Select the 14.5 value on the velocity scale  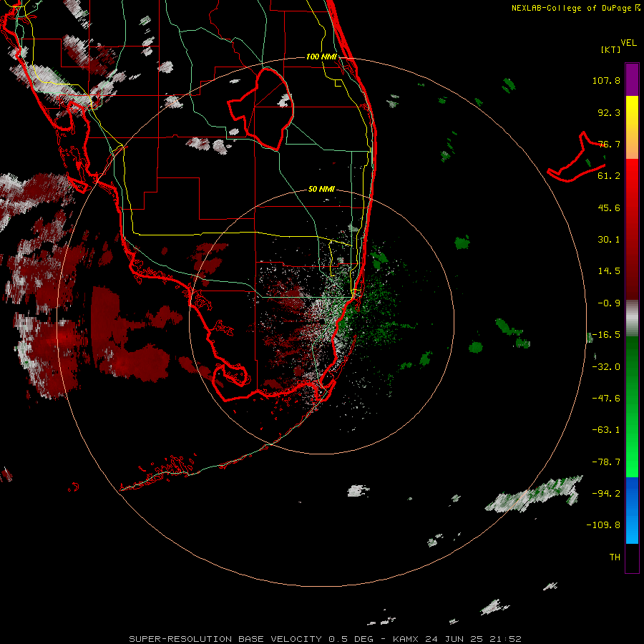pos(609,271)
